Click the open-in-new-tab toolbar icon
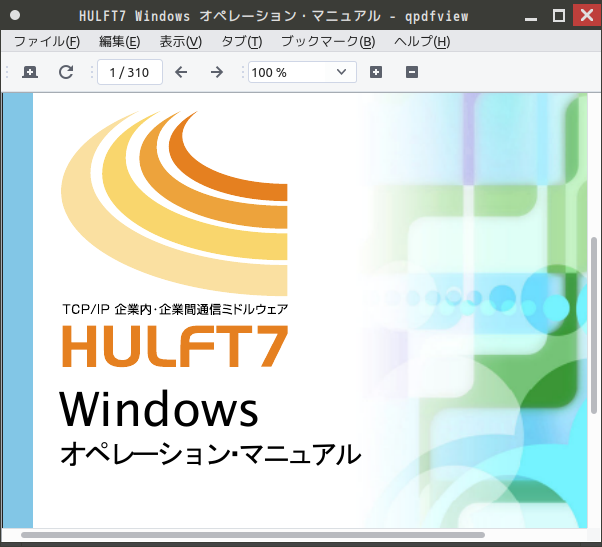This screenshot has width=602, height=547. point(30,72)
